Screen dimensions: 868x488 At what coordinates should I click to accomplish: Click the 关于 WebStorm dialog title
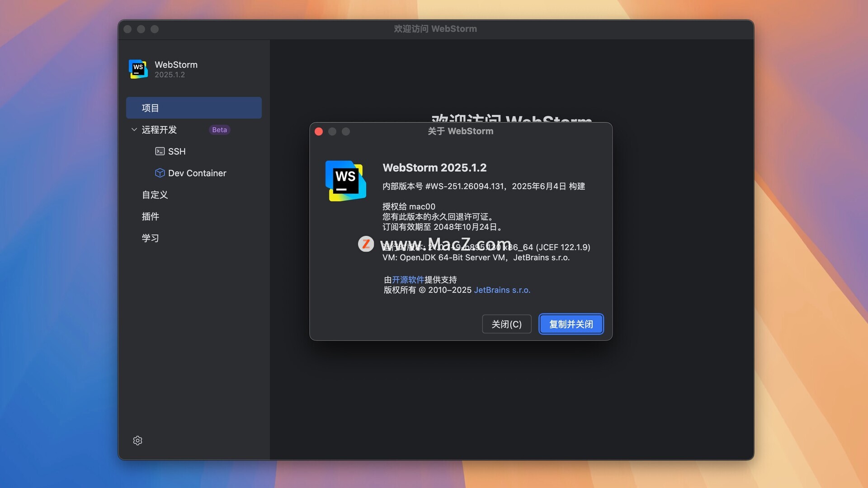coord(460,131)
